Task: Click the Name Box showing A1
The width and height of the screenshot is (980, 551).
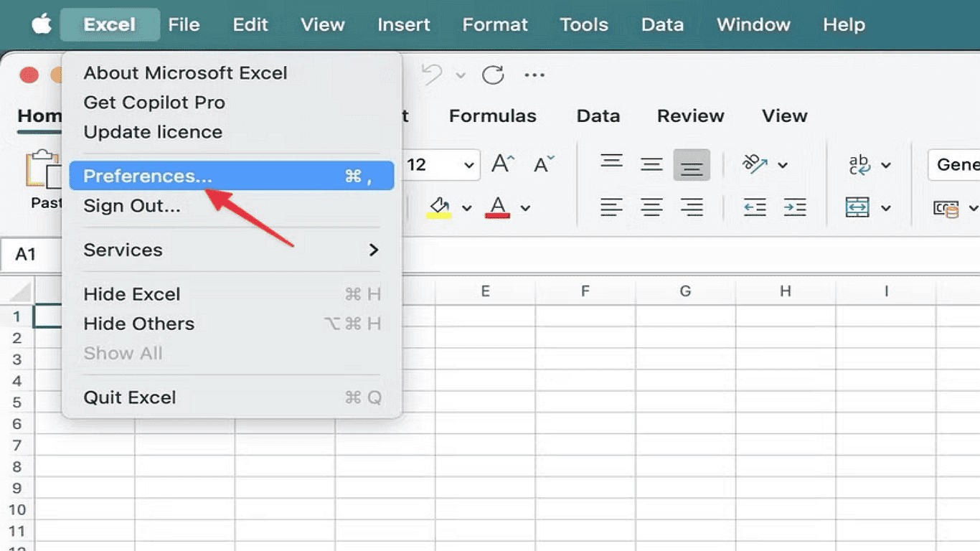Action: pos(32,254)
